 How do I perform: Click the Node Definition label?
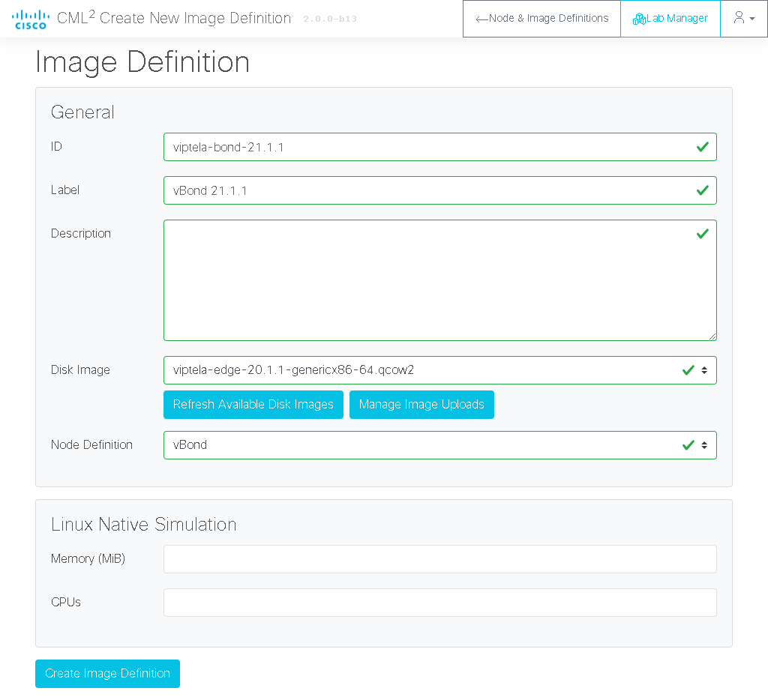point(92,444)
